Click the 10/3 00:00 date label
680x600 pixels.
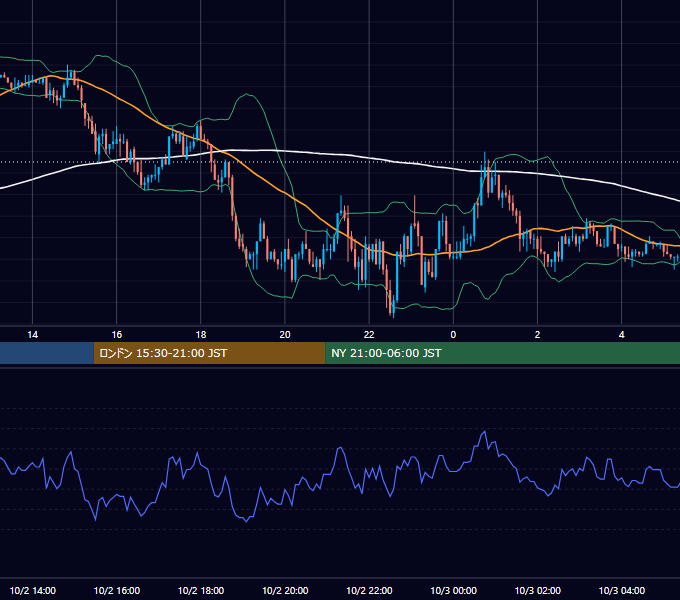pos(453,590)
